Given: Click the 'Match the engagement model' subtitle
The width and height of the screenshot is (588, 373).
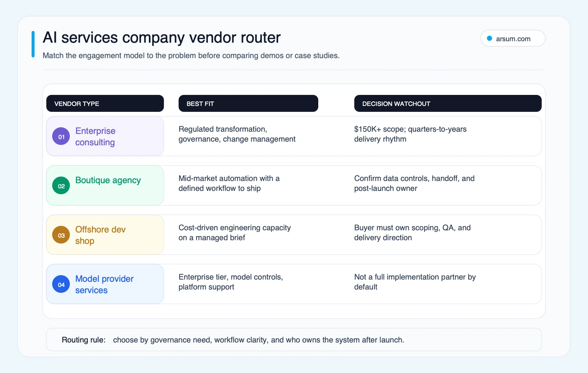Looking at the screenshot, I should point(191,56).
